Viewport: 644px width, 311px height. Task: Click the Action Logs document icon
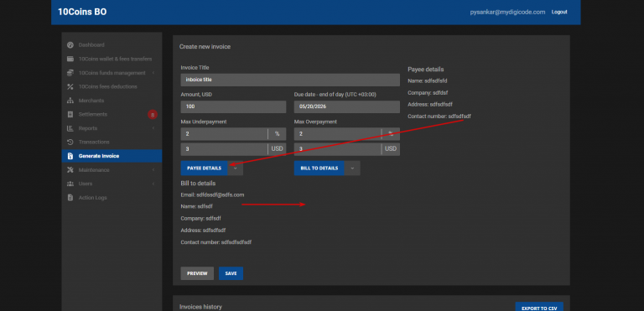pos(70,198)
